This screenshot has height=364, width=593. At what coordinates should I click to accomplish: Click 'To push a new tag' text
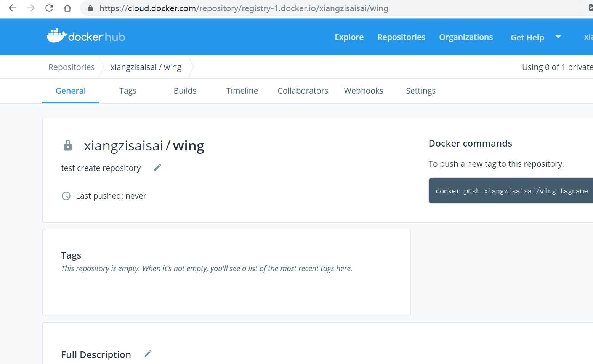(496, 164)
